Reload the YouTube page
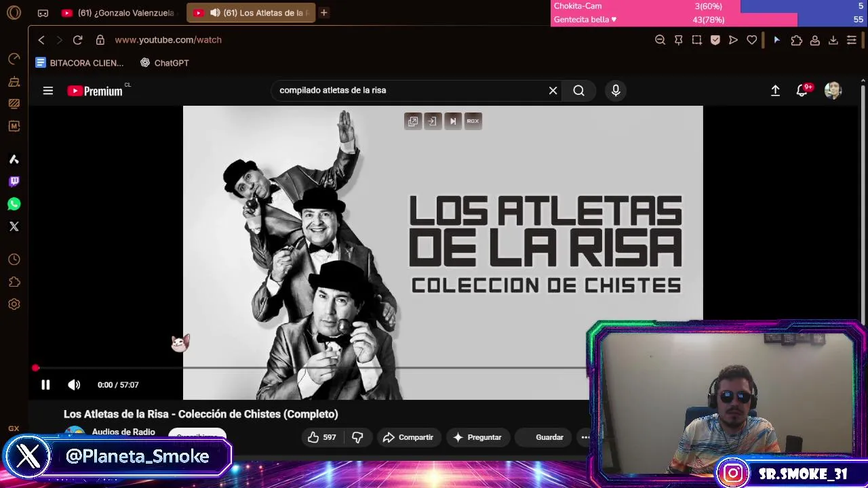This screenshot has width=868, height=488. (x=77, y=40)
